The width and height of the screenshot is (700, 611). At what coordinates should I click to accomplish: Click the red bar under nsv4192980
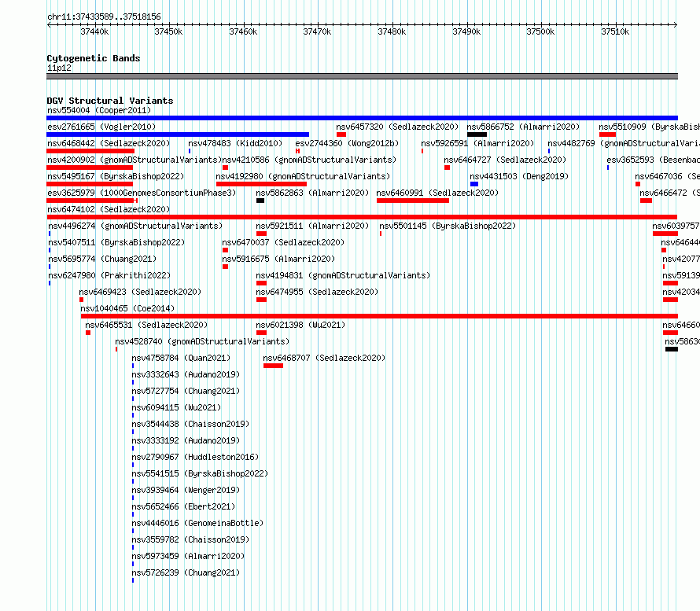click(x=261, y=184)
